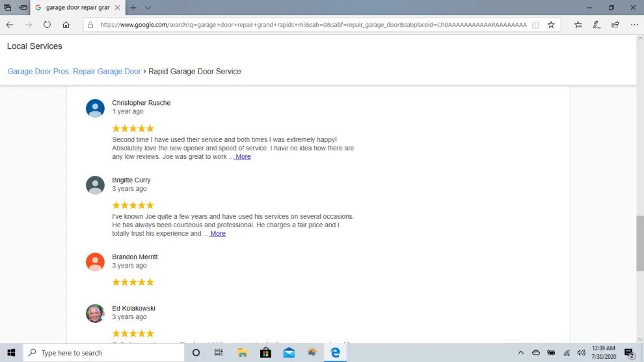Image resolution: width=644 pixels, height=362 pixels.
Task: Click Brandon Merritt orange avatar
Action: click(95, 262)
